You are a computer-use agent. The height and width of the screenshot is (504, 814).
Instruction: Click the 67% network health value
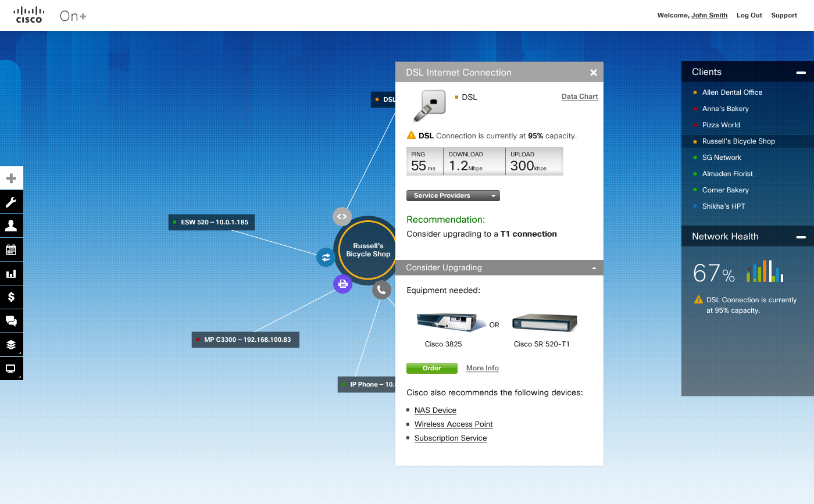click(x=714, y=273)
